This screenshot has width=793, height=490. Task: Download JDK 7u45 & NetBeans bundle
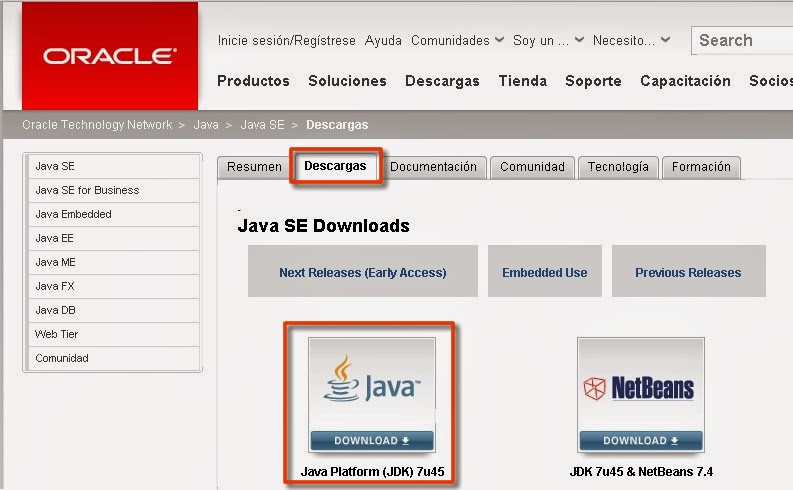tap(641, 440)
